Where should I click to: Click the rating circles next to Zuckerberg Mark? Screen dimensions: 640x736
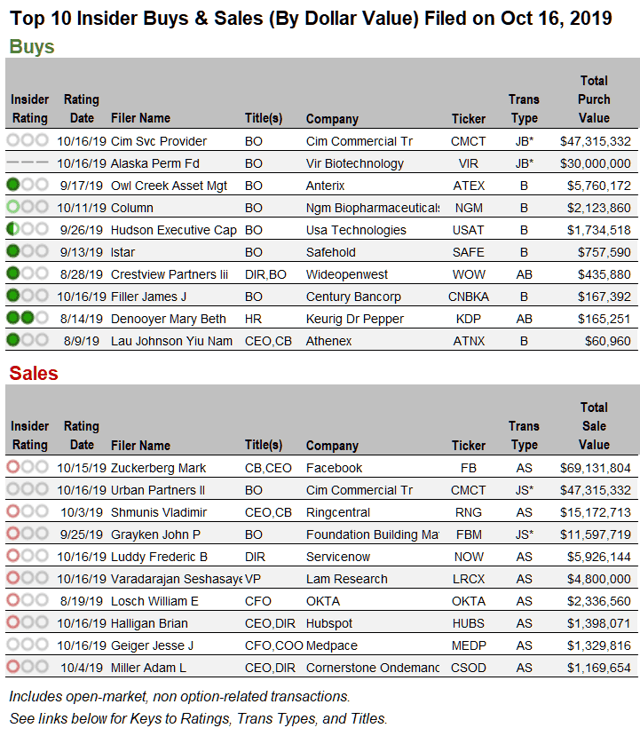(27, 468)
